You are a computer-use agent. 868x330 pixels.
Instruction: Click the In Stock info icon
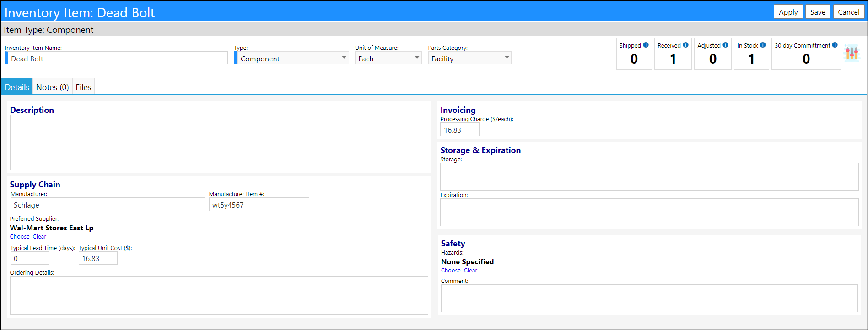pos(763,45)
